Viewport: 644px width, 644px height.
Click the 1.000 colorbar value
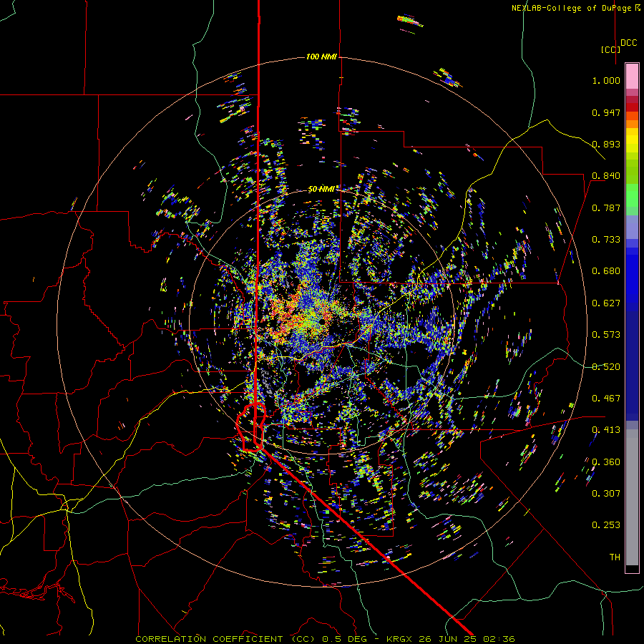pyautogui.click(x=606, y=80)
